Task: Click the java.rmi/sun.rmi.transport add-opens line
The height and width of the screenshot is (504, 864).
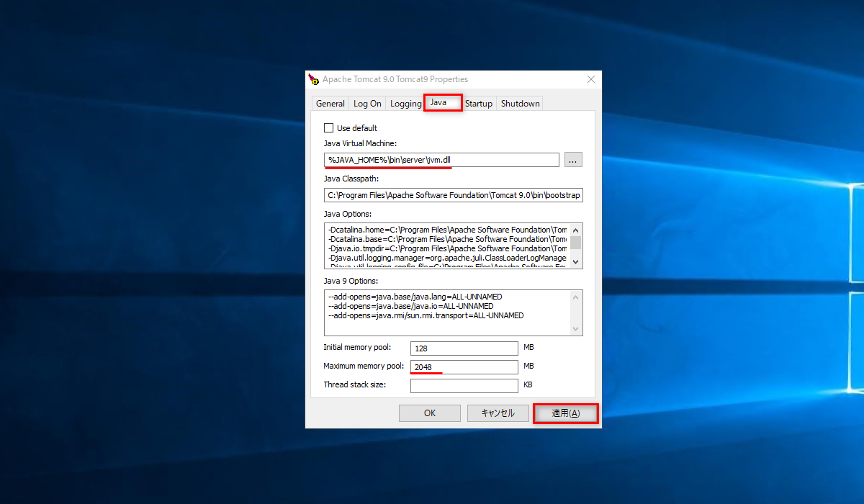Action: (x=426, y=315)
